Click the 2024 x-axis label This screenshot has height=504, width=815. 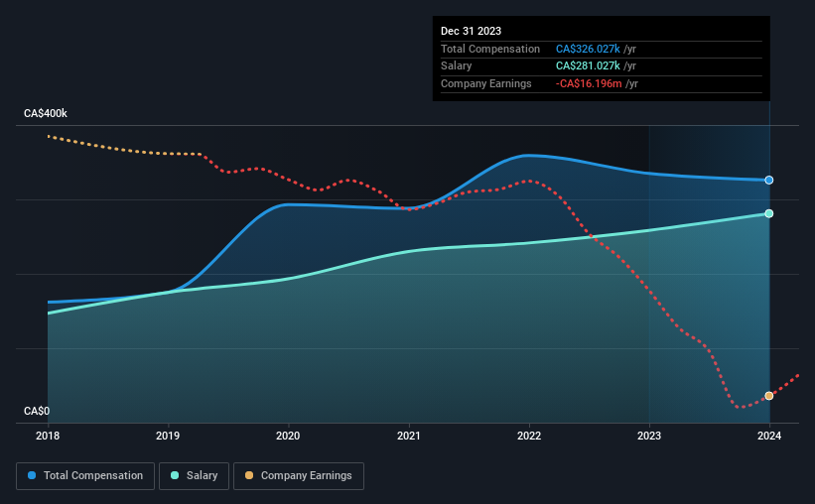point(769,436)
